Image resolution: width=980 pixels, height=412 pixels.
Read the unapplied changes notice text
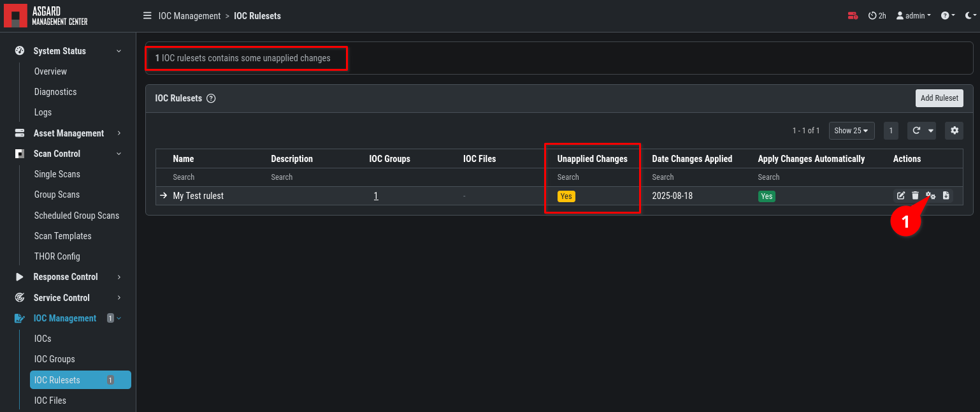(x=243, y=58)
